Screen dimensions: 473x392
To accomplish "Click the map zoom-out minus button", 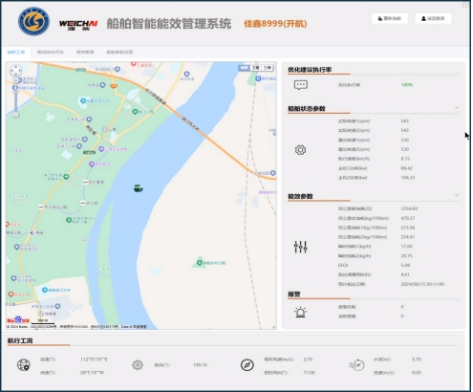I will tap(16, 115).
